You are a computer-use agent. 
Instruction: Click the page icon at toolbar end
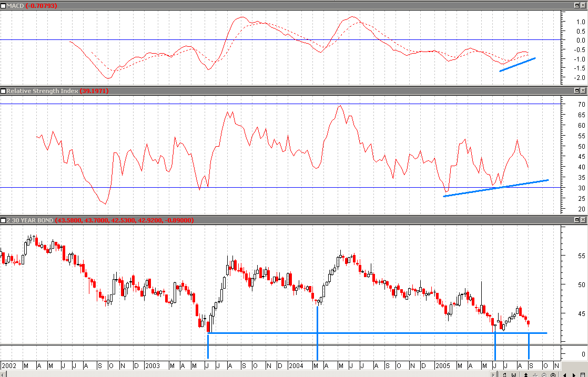[583, 375]
